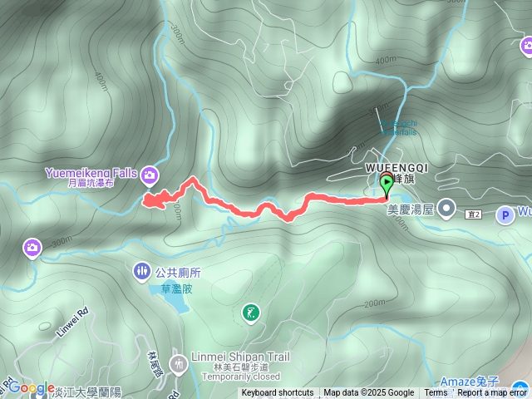The width and height of the screenshot is (532, 399).
Task: Click the Amaze兔子 place label
Action: [x=469, y=382]
